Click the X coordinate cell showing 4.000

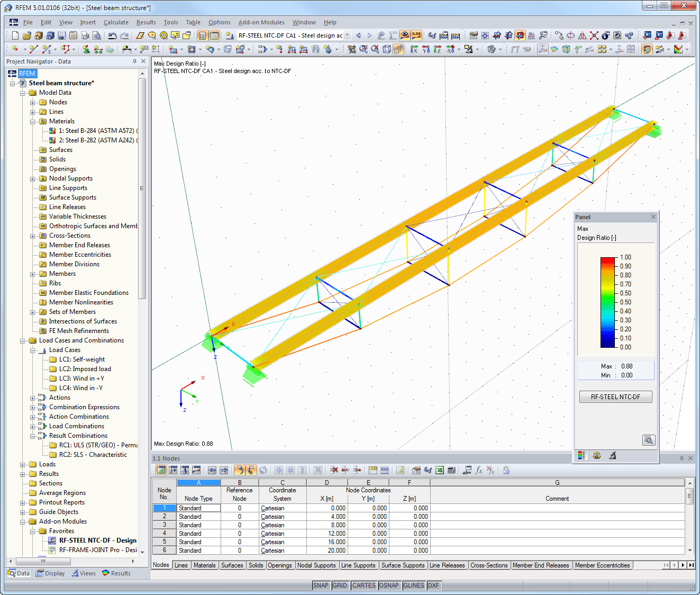pos(327,517)
